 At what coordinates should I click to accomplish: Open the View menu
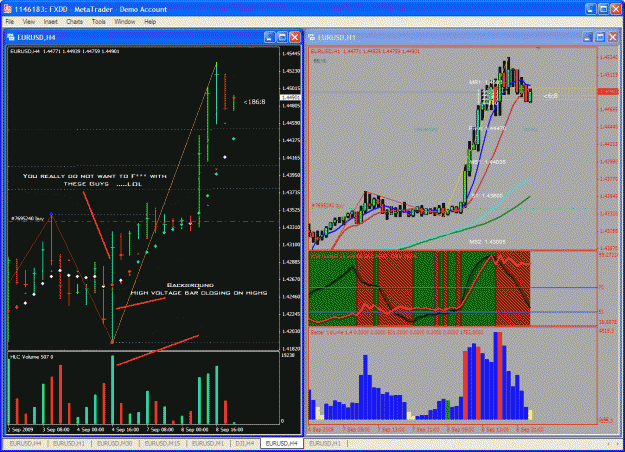[28, 22]
